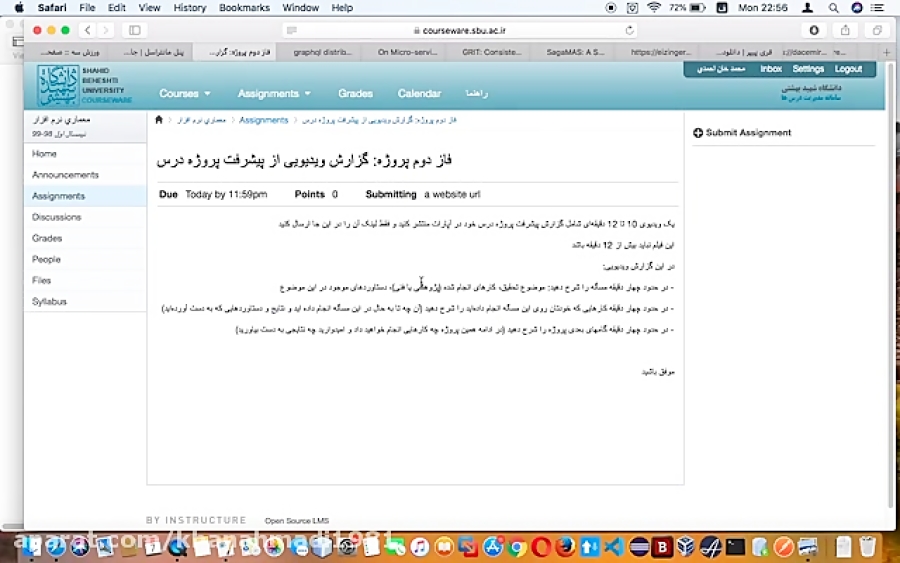Open the Settings link
This screenshot has width=900, height=563.
click(808, 69)
